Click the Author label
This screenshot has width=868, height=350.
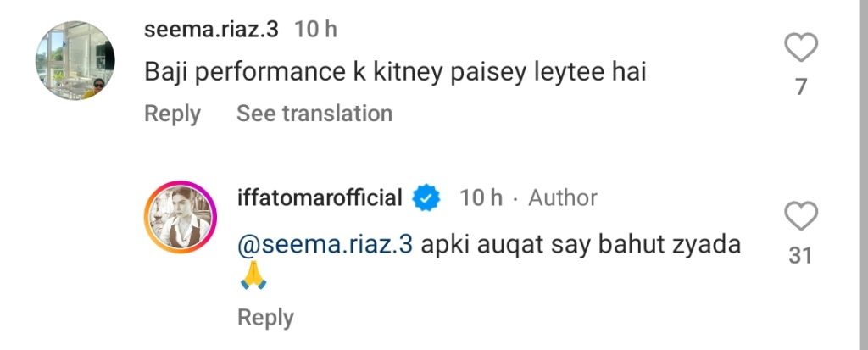click(x=563, y=198)
